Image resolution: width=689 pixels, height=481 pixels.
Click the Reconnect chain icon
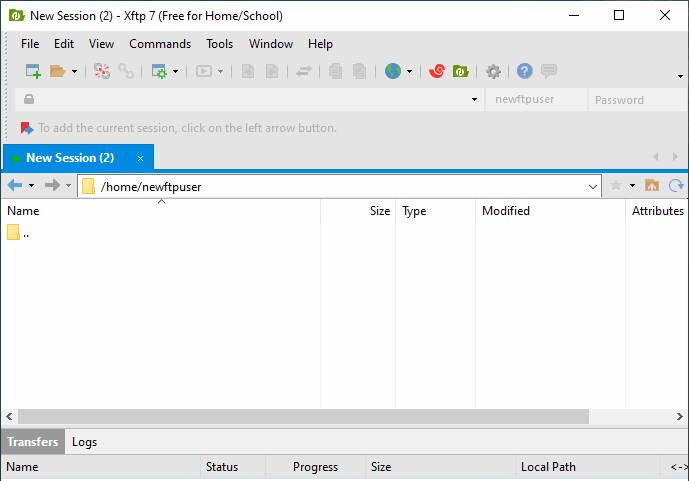[126, 71]
